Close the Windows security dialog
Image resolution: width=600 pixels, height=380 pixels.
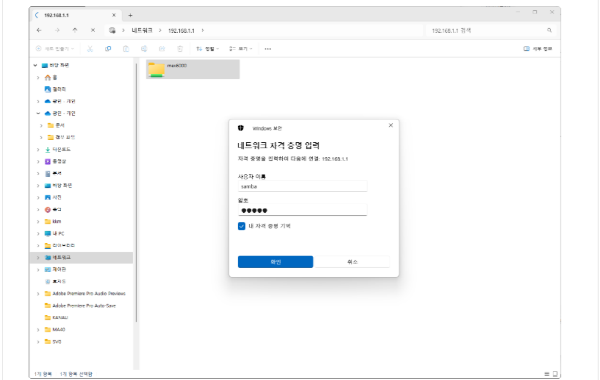(x=391, y=125)
